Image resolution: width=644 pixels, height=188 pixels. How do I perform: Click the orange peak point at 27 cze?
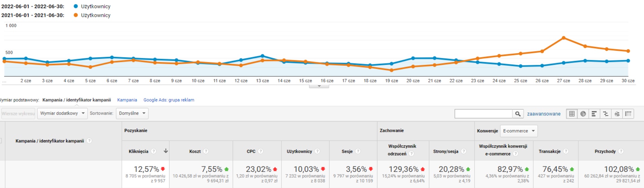564,38
